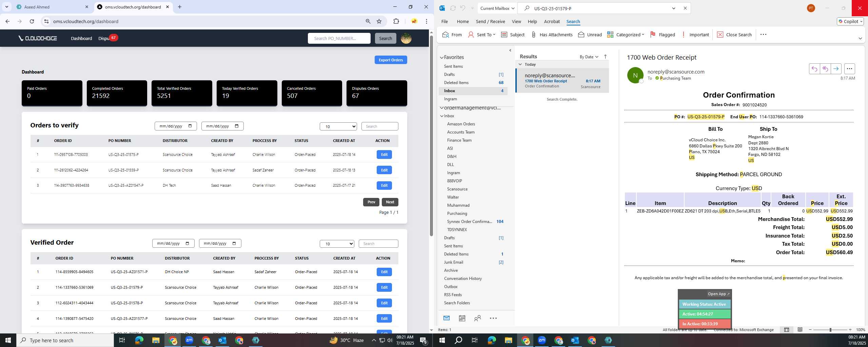Open Outlook from right taskbar
868x347 pixels.
click(x=575, y=340)
